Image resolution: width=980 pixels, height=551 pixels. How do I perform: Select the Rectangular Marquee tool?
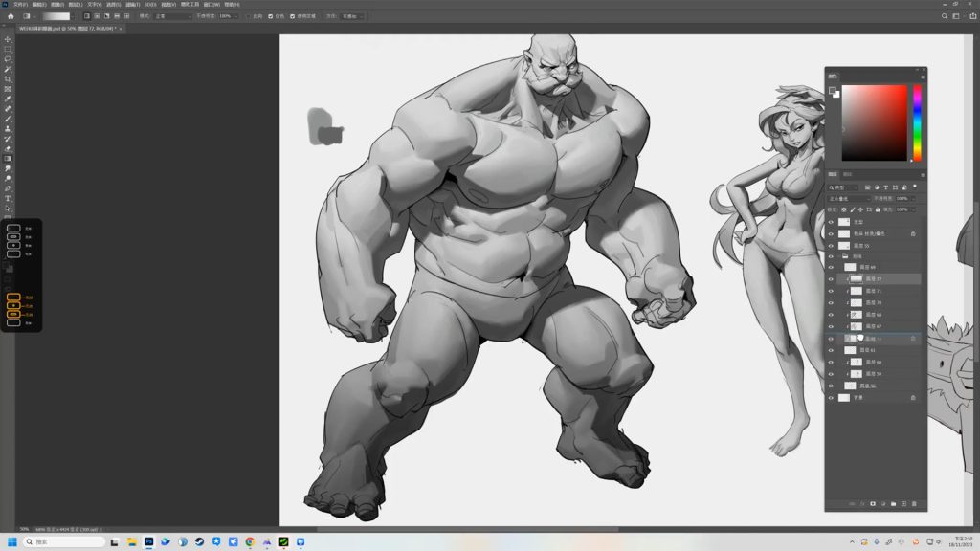[x=8, y=49]
